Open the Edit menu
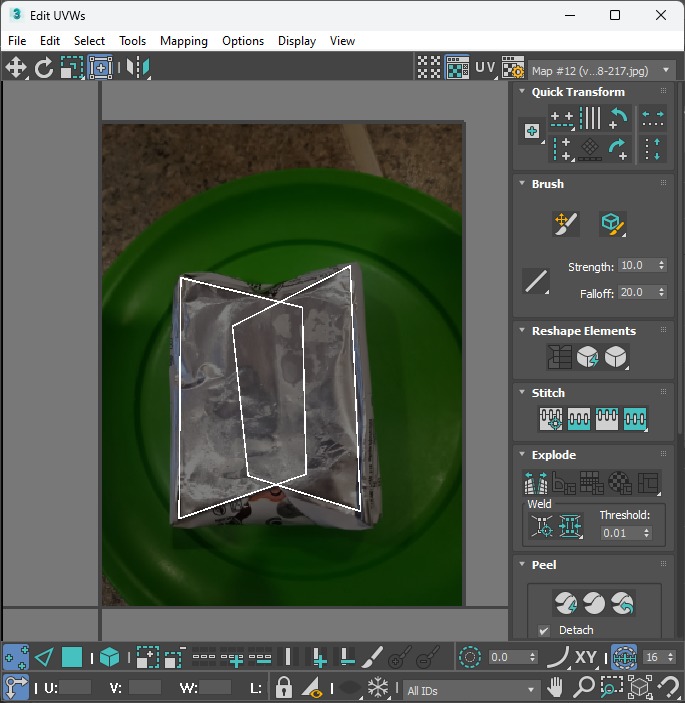The height and width of the screenshot is (703, 685). 50,41
